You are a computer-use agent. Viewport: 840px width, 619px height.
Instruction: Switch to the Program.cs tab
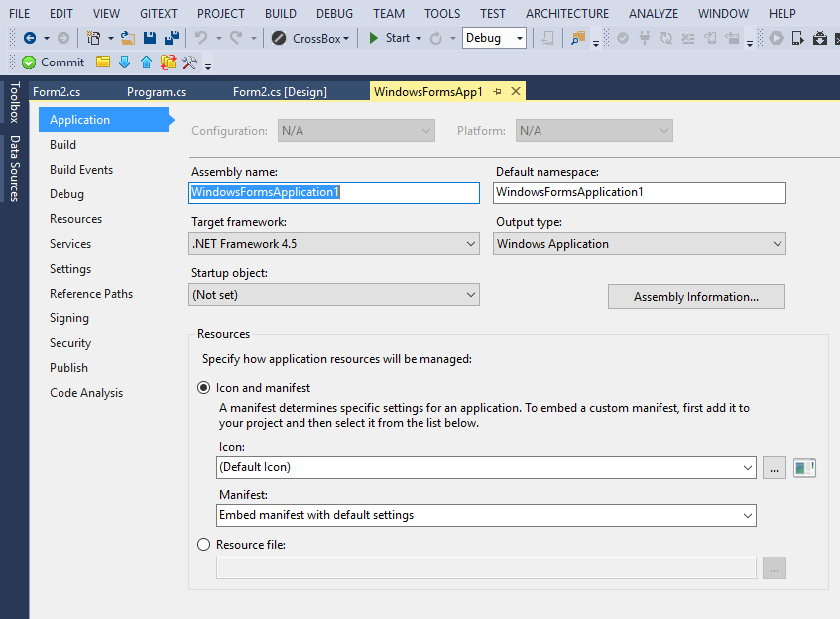point(157,91)
